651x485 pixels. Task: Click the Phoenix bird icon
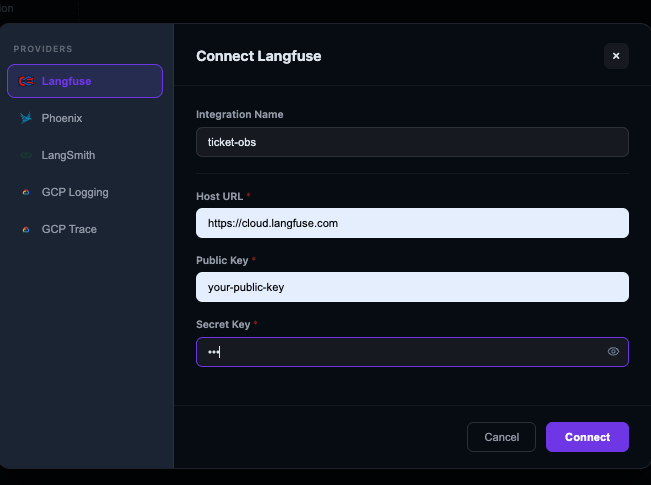click(x=26, y=118)
